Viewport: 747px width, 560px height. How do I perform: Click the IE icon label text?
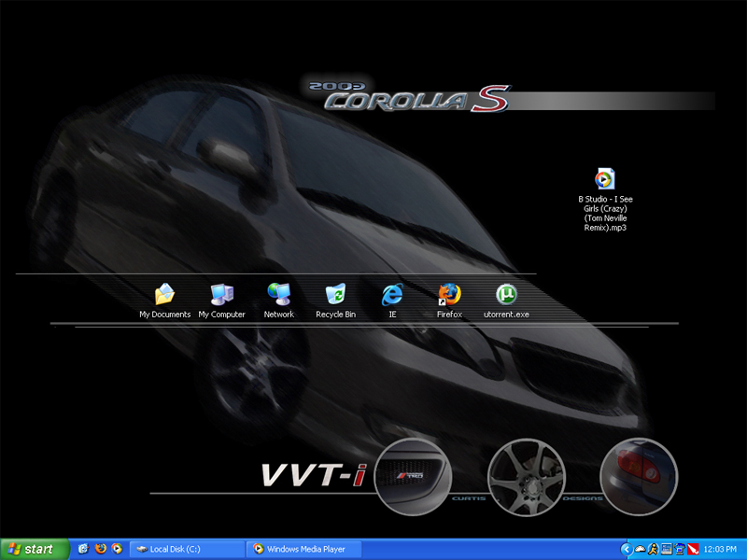pyautogui.click(x=392, y=315)
